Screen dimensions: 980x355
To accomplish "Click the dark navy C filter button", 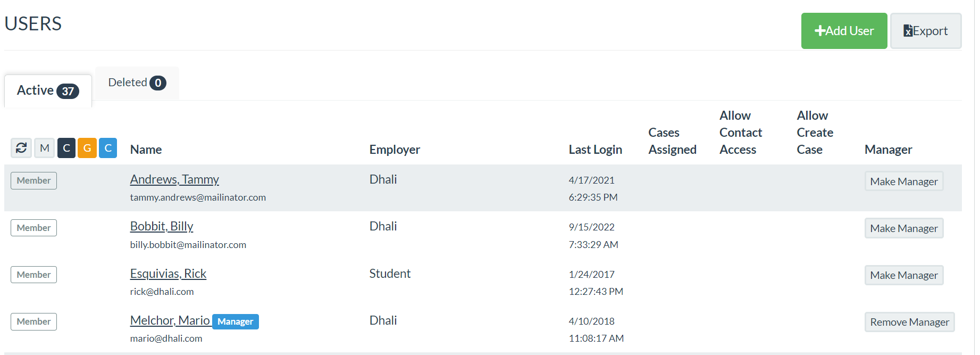I will click(x=66, y=148).
